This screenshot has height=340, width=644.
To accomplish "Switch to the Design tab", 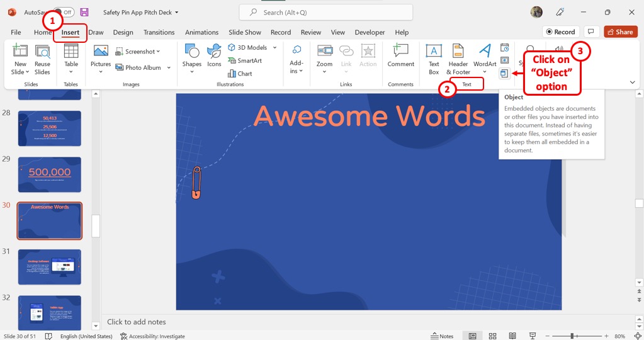I will (123, 32).
